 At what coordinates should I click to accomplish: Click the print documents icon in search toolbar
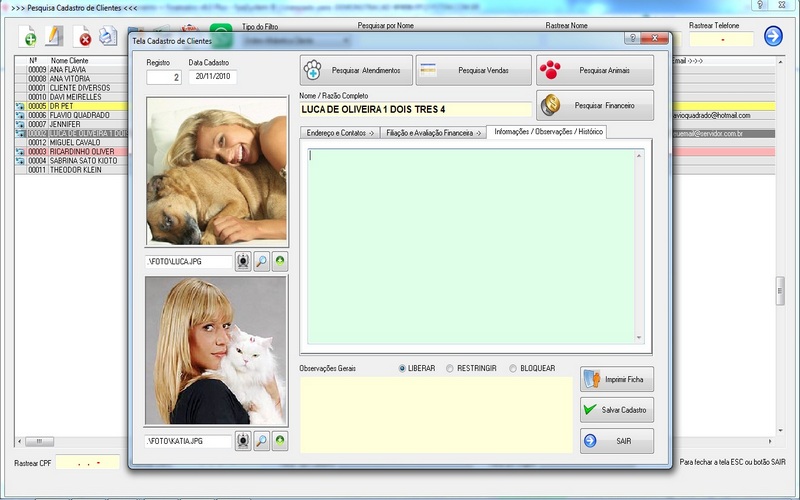[108, 36]
